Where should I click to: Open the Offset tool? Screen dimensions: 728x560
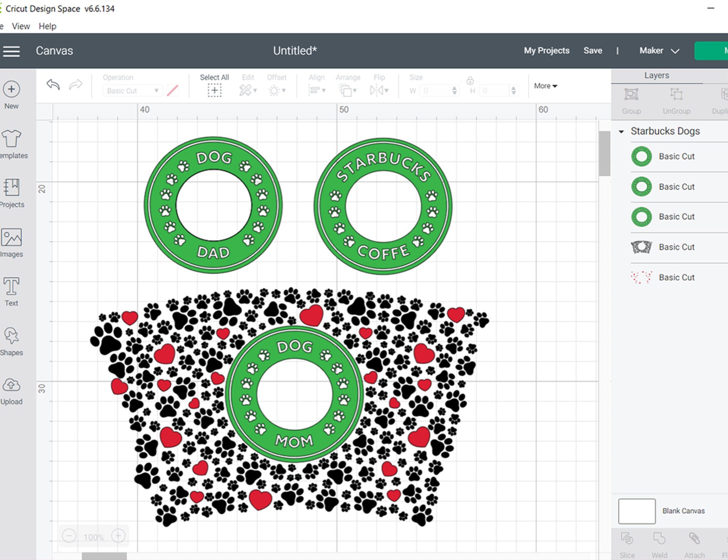coord(276,91)
